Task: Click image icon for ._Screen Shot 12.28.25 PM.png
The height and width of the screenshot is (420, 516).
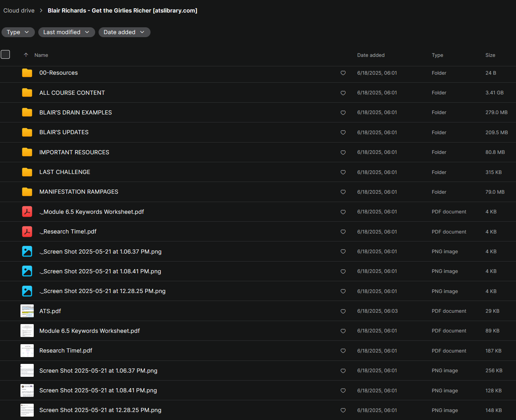Action: [27, 291]
